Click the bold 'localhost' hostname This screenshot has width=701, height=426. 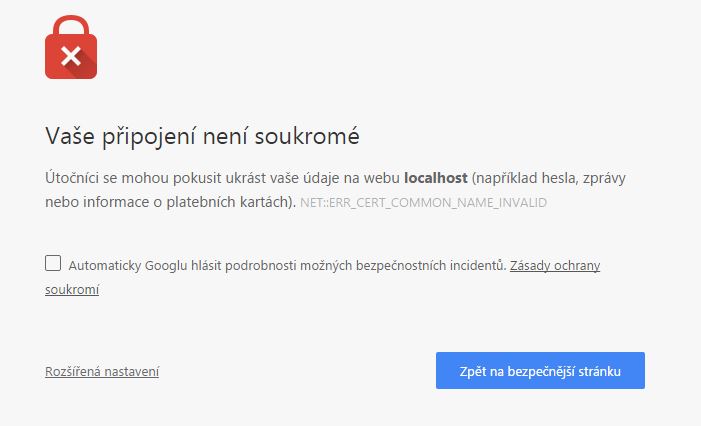point(436,178)
